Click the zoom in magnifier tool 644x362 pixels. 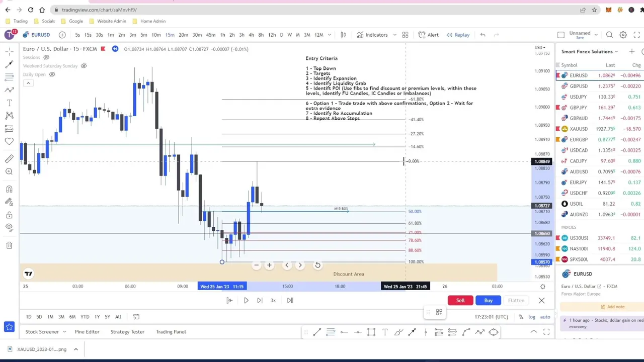click(x=9, y=171)
